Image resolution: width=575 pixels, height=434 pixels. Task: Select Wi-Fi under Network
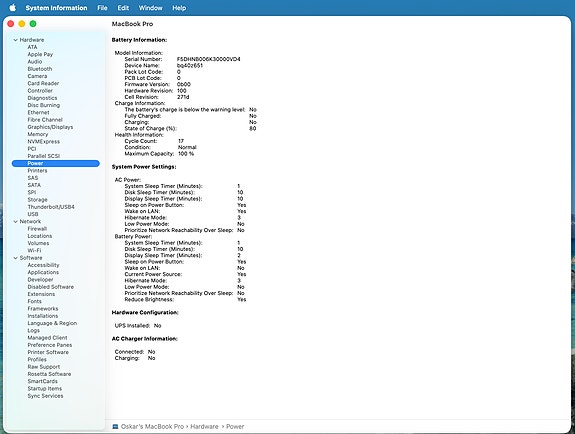tap(34, 251)
